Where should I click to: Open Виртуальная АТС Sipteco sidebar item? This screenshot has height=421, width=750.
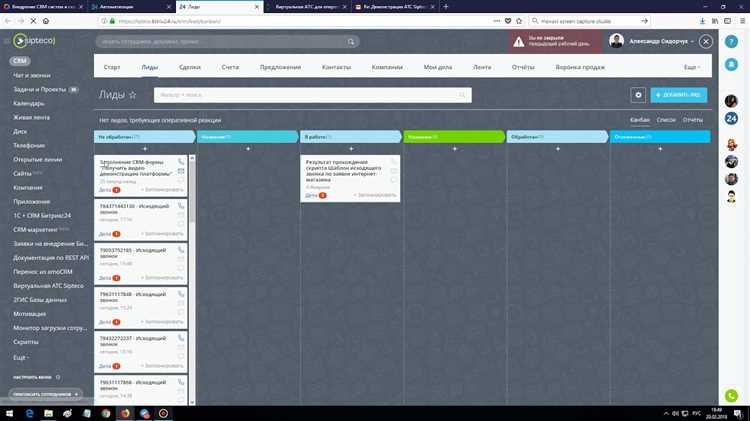48,286
